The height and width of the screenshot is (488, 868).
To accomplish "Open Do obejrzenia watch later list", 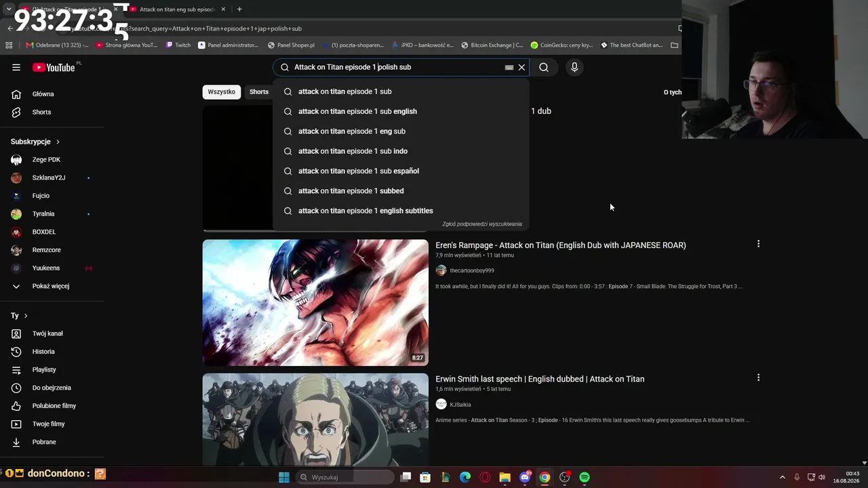I will click(x=52, y=388).
